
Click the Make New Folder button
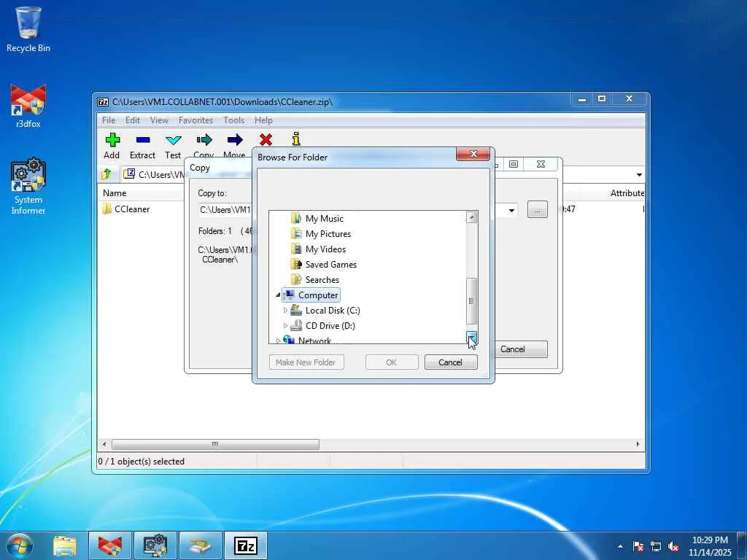point(306,362)
